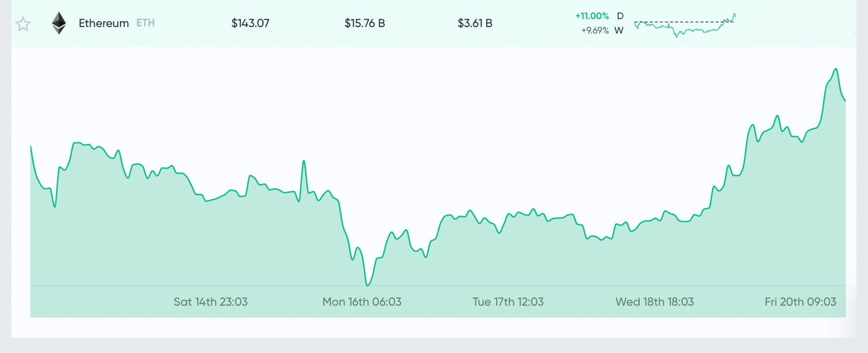Click the $15.76 B market cap value

point(364,23)
